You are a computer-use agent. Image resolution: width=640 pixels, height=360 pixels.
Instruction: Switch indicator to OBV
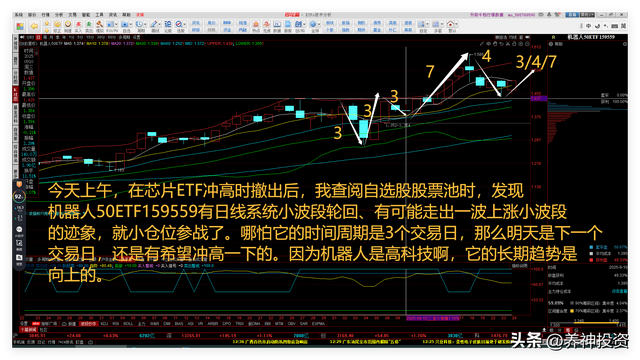pos(291,324)
